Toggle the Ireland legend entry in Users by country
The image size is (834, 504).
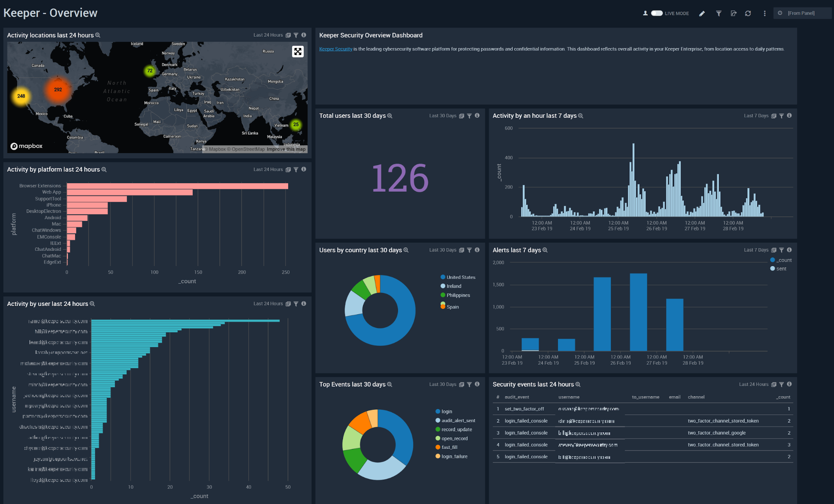(x=453, y=286)
